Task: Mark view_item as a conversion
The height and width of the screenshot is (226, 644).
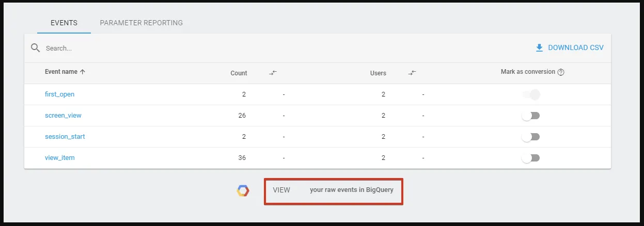Action: [531, 158]
